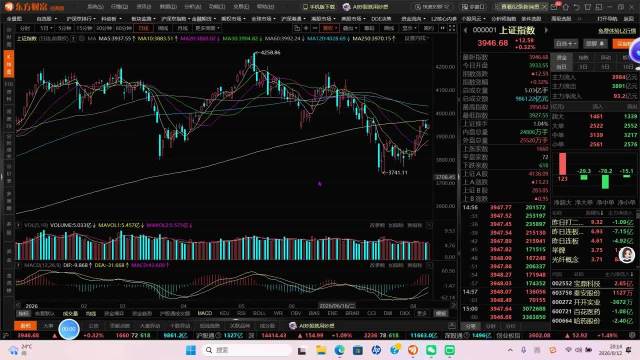Open the AI智能跟踪 icon in title bar
Viewport: 640px width, 360px height.
tap(347, 7)
